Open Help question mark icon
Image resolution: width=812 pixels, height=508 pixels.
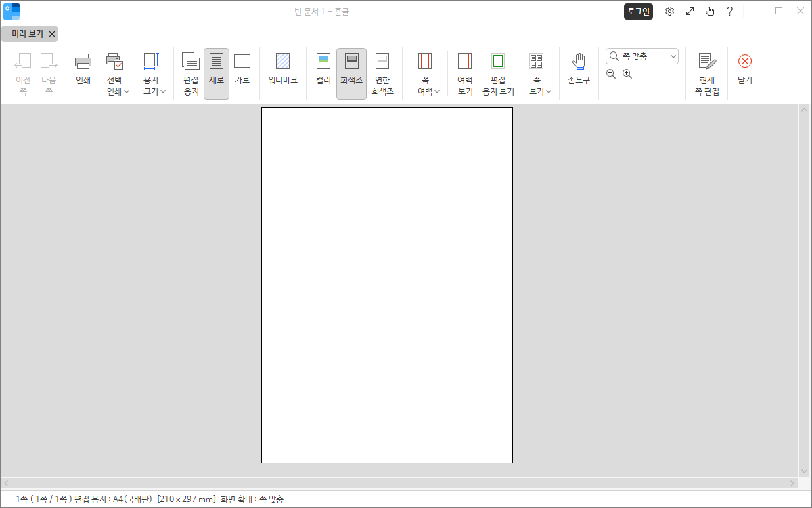click(730, 11)
